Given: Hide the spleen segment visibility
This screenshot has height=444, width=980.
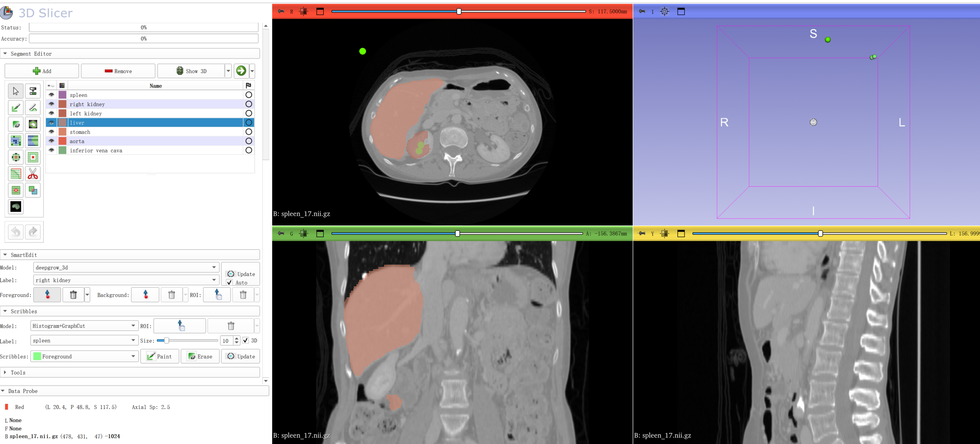Looking at the screenshot, I should coord(51,95).
